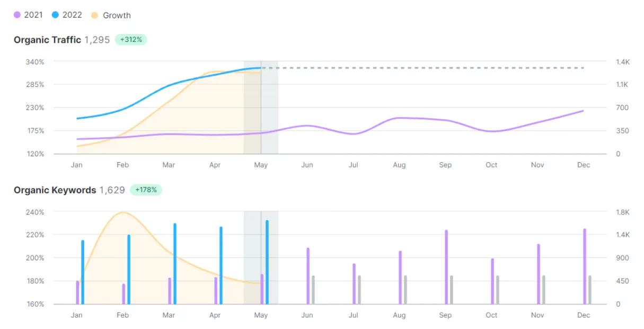Click the purple December bar in Organic Keywords
The image size is (644, 329).
click(585, 266)
